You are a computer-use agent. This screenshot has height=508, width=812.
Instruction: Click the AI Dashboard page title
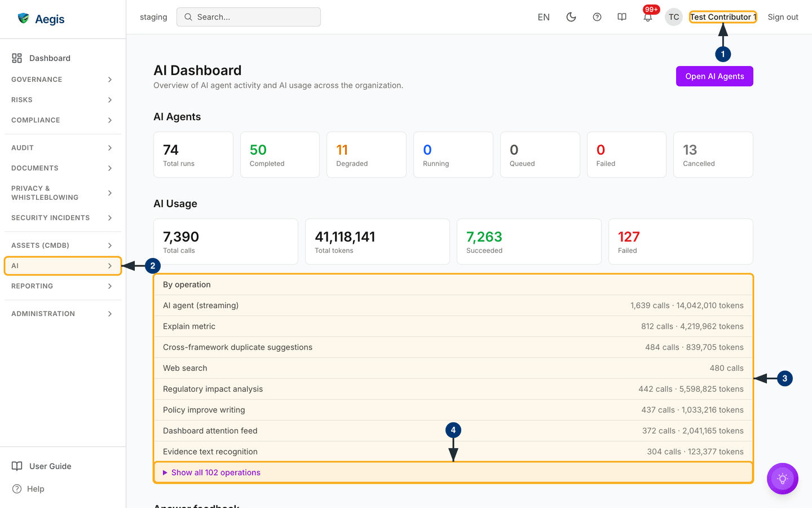[197, 71]
